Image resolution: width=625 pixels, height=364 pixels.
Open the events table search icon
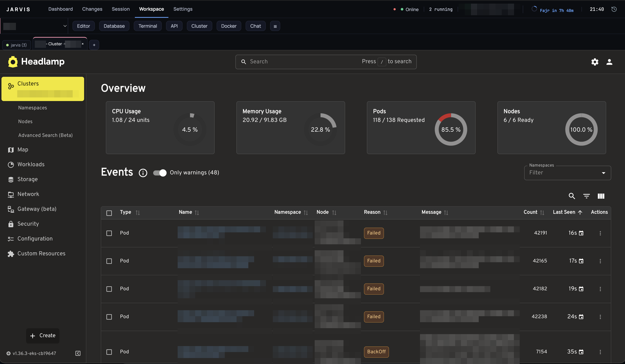point(572,196)
